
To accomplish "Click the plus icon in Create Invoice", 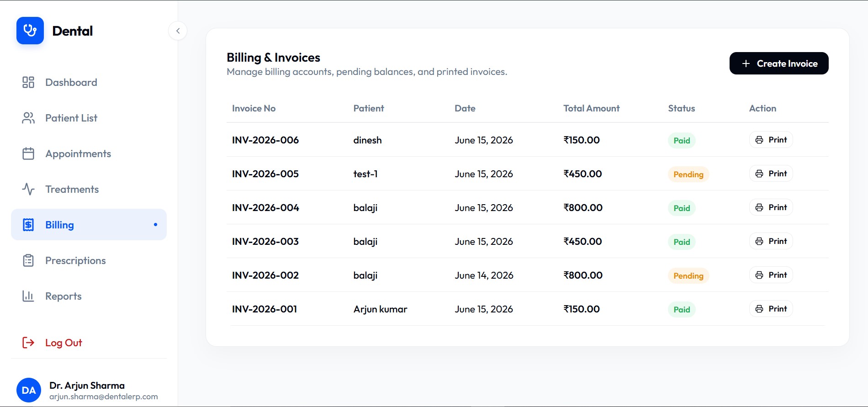I will tap(746, 63).
